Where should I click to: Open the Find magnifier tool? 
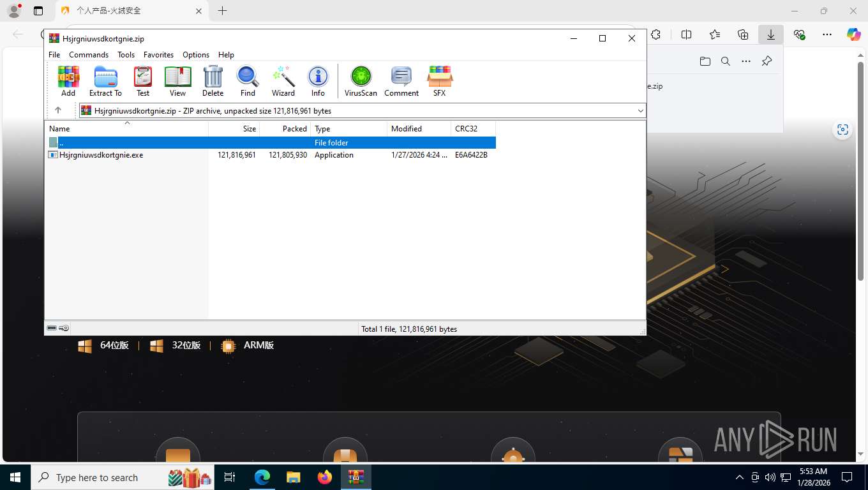point(248,81)
